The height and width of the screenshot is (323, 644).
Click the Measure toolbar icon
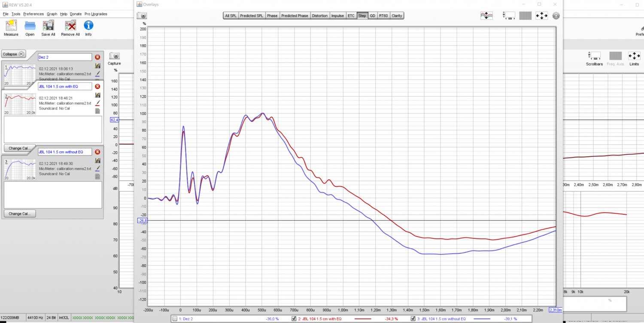(11, 25)
